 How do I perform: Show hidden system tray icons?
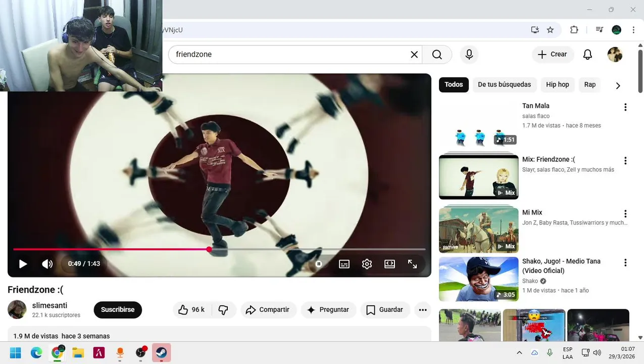click(519, 353)
